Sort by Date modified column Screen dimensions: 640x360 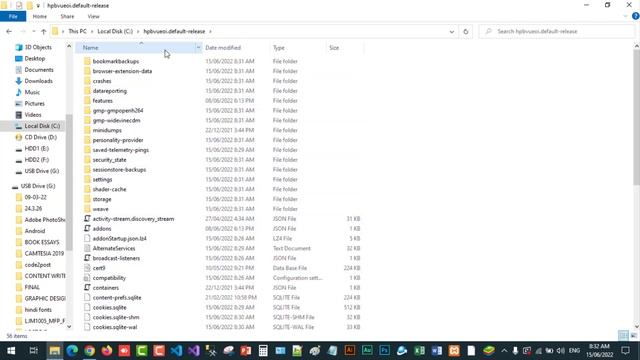223,48
